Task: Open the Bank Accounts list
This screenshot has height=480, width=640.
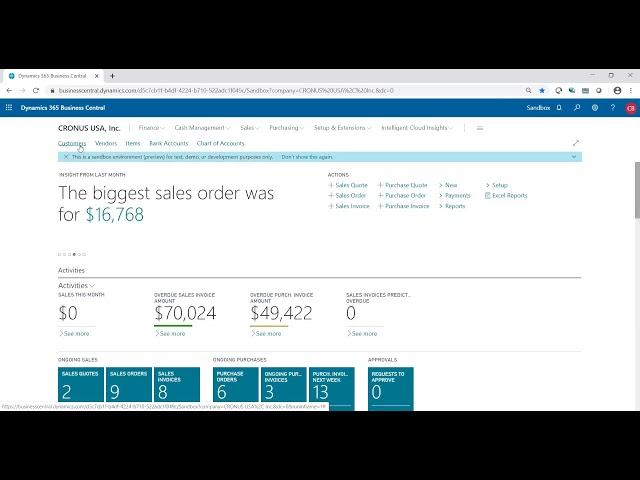Action: pos(169,143)
